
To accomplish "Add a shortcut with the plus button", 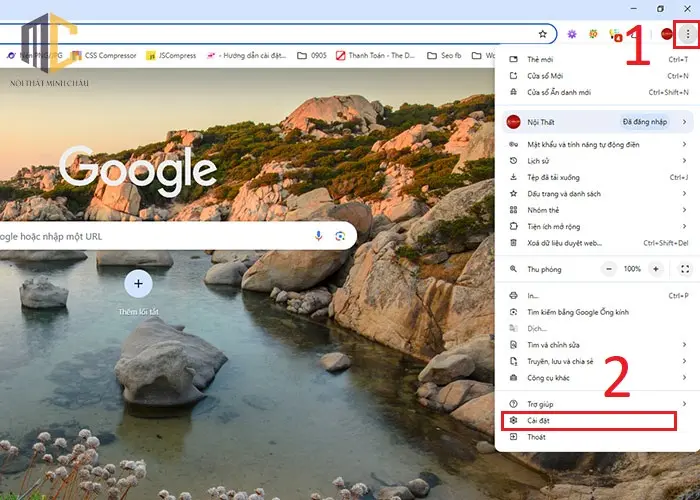I will click(138, 283).
